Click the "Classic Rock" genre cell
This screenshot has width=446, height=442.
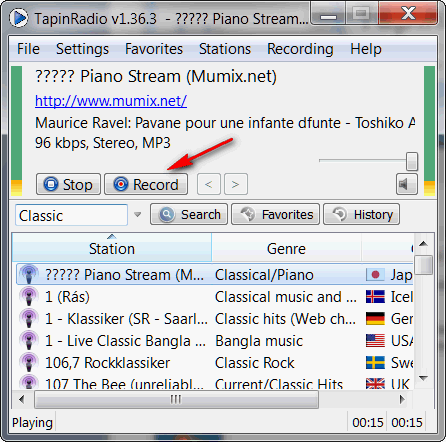coord(255,363)
